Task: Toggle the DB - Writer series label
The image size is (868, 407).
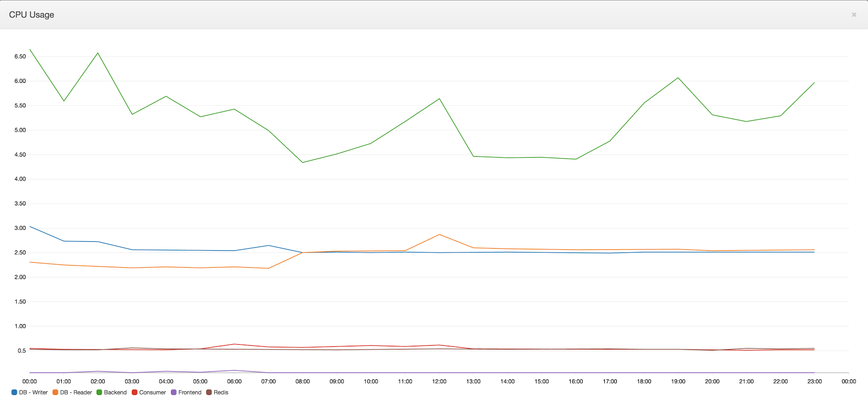Action: click(33, 392)
